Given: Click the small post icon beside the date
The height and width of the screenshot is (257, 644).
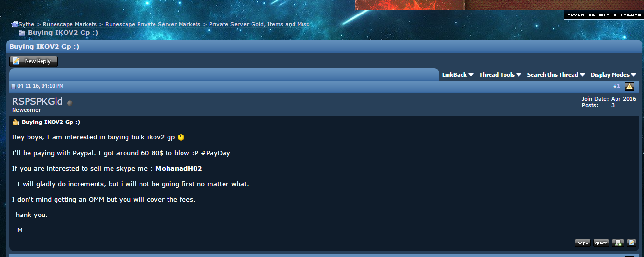Looking at the screenshot, I should (x=14, y=86).
